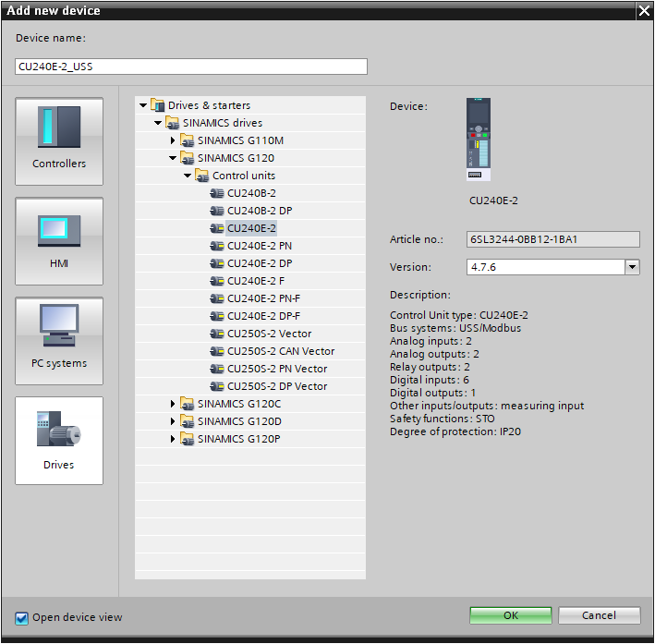Select the CU250S-2 DP Vector text
Screen dimensions: 655x644
click(277, 386)
